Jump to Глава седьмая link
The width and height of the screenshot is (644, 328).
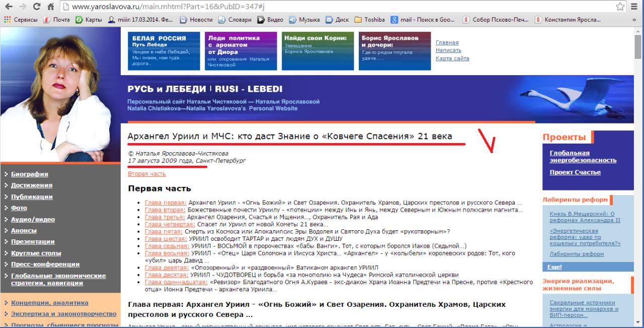tap(167, 246)
